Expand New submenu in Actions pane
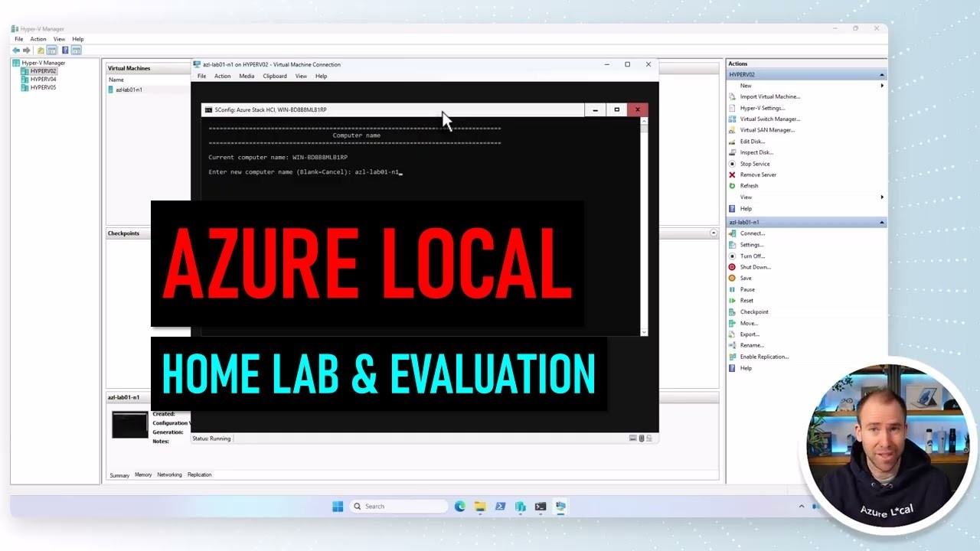Viewport: 980px width, 551px height. click(882, 86)
